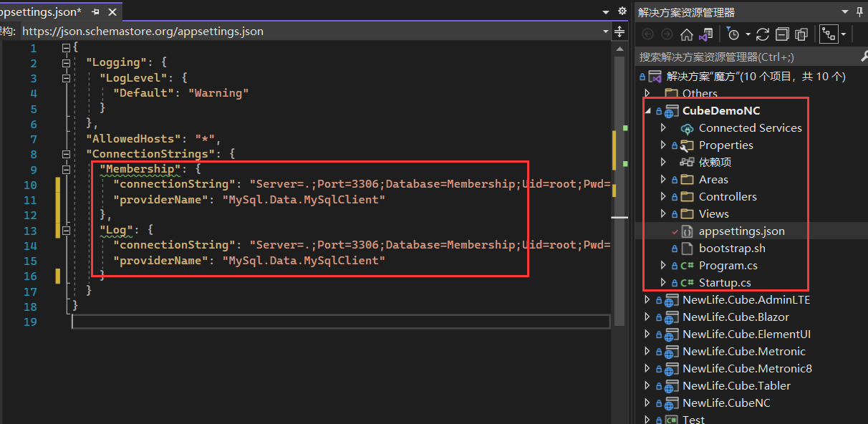Click the Test project icon
Viewport: 868px width, 424px height.
[x=671, y=420]
